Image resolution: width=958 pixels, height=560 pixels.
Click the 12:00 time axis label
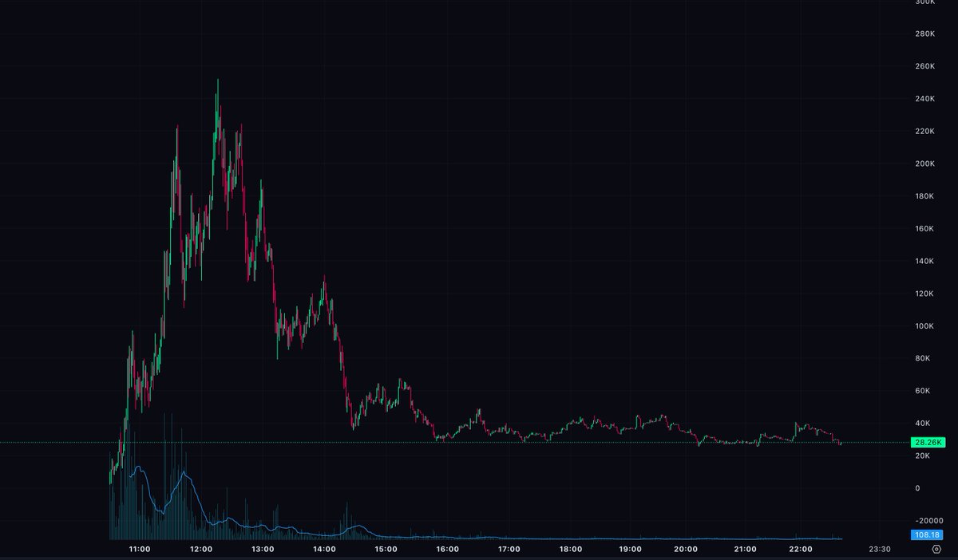coord(201,550)
